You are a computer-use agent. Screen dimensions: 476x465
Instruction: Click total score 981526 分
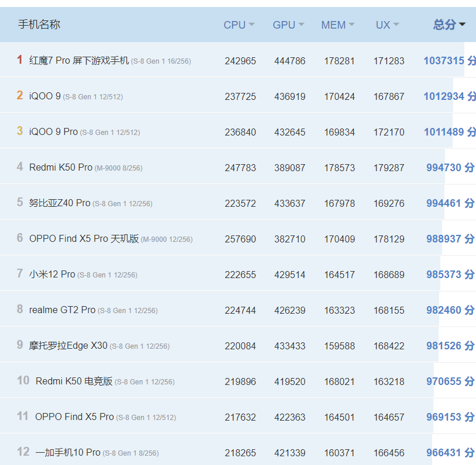pos(450,346)
